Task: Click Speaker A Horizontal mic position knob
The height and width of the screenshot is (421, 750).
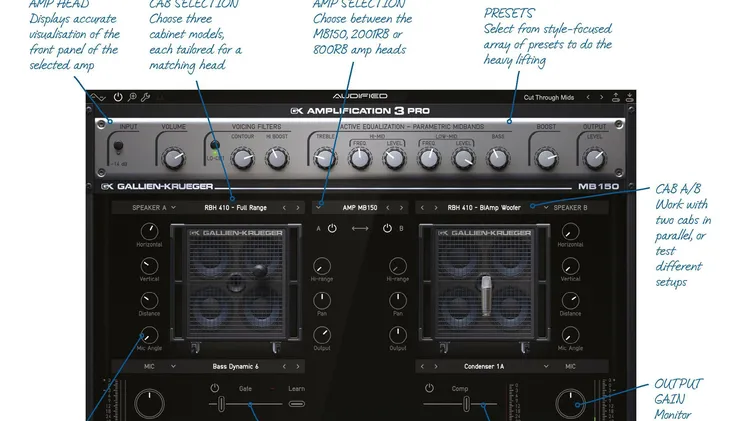Action: [x=149, y=232]
